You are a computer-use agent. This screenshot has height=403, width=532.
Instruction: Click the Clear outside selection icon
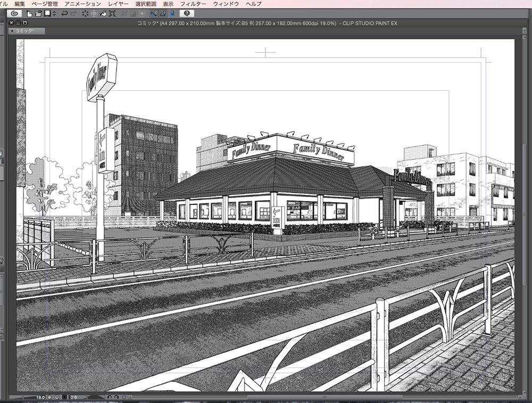click(94, 14)
